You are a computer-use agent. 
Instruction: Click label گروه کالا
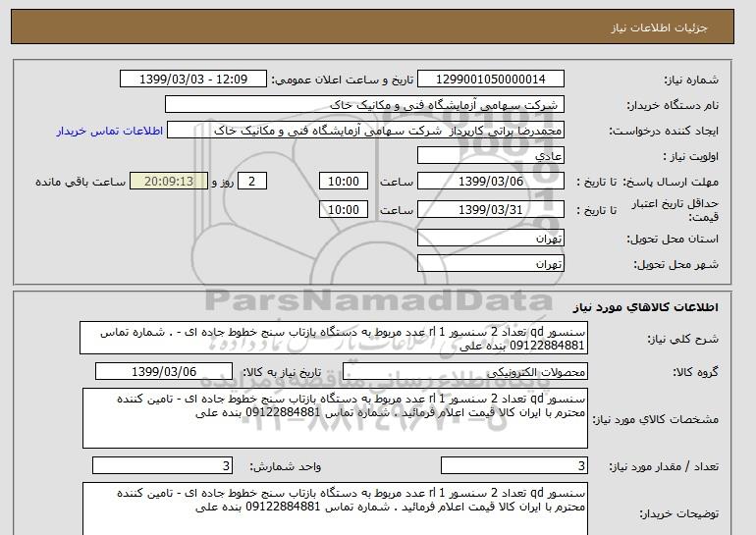696,372
